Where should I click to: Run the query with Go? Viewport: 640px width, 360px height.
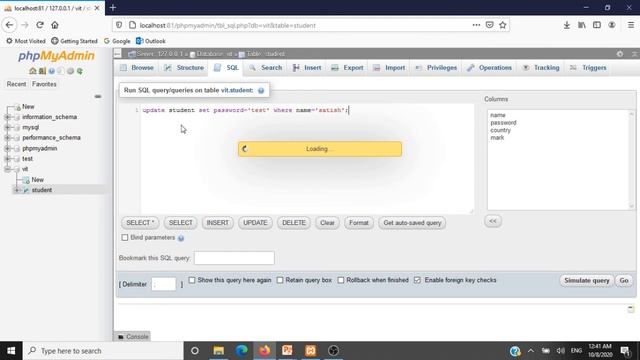[624, 280]
